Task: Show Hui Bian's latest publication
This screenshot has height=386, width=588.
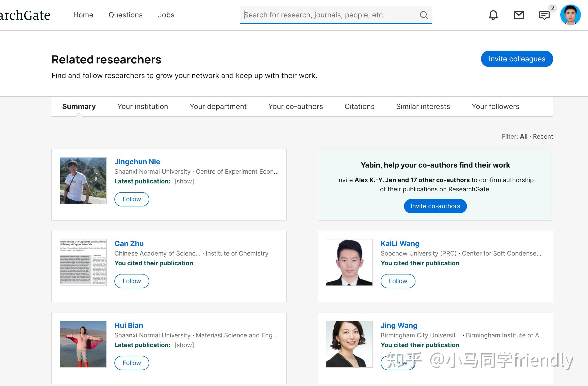Action: (x=184, y=345)
